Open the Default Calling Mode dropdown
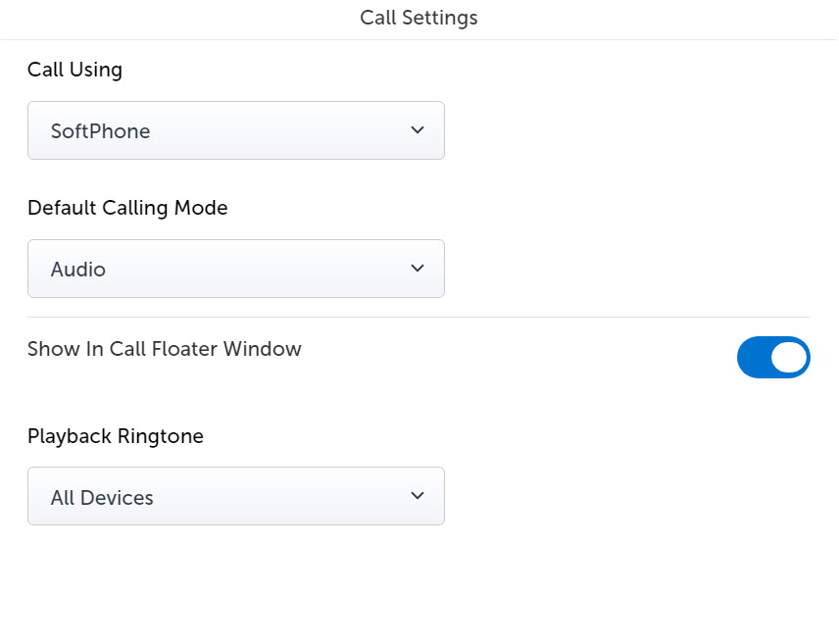Image resolution: width=839 pixels, height=644 pixels. 235,268
